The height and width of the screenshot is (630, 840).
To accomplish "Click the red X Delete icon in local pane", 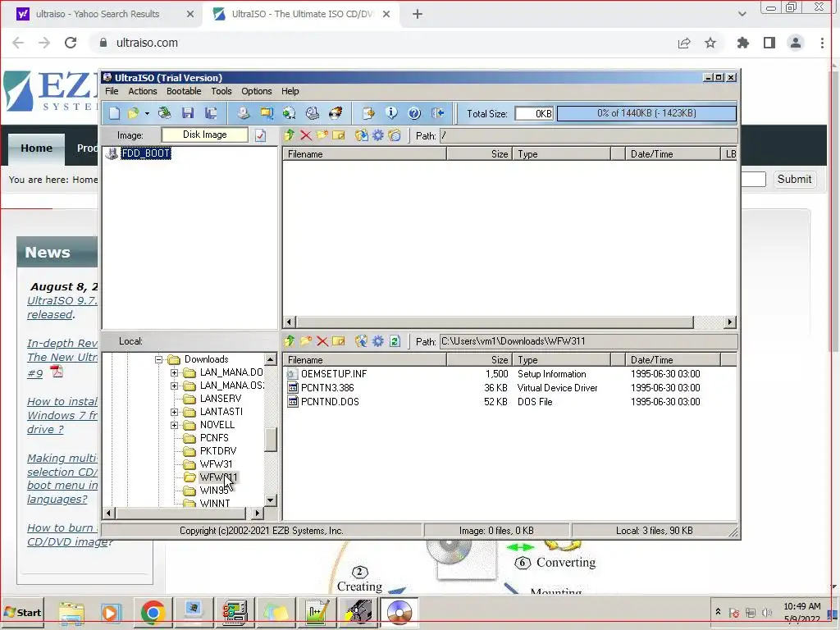I will [322, 341].
